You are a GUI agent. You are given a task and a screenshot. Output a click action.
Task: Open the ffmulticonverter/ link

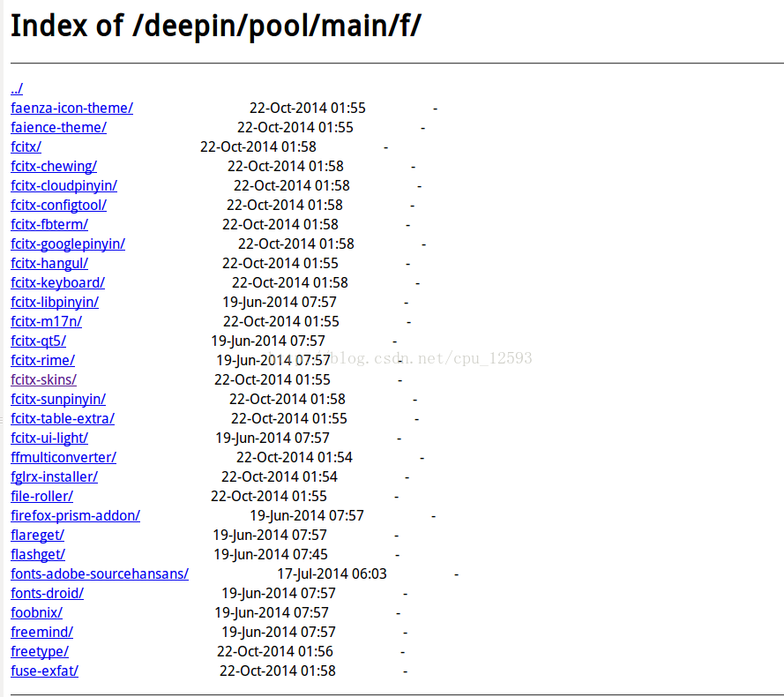(x=63, y=458)
